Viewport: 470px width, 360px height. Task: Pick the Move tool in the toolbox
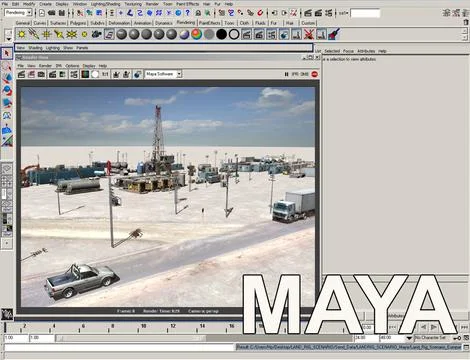pos(7,78)
